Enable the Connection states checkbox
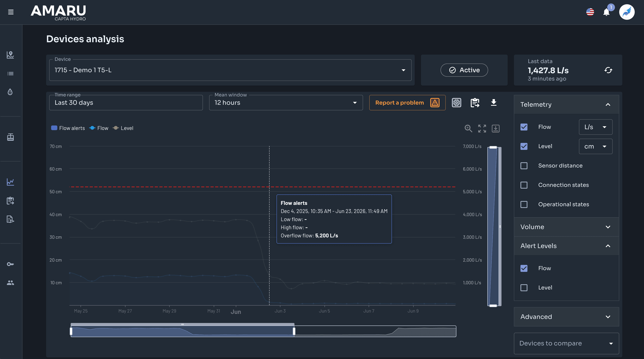Screen dimensions: 644x359 coord(524,185)
